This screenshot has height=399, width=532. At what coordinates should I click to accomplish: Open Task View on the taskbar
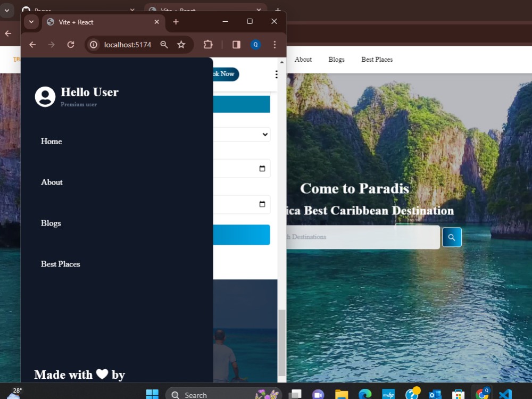pyautogui.click(x=295, y=394)
